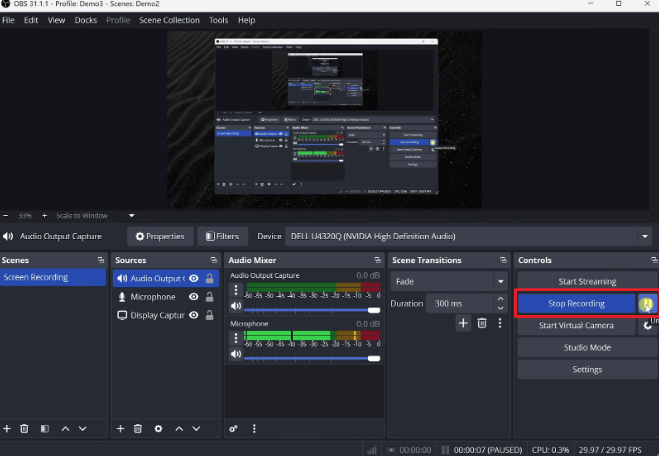This screenshot has width=659, height=456.
Task: Open Settings from Controls panel
Action: click(587, 369)
